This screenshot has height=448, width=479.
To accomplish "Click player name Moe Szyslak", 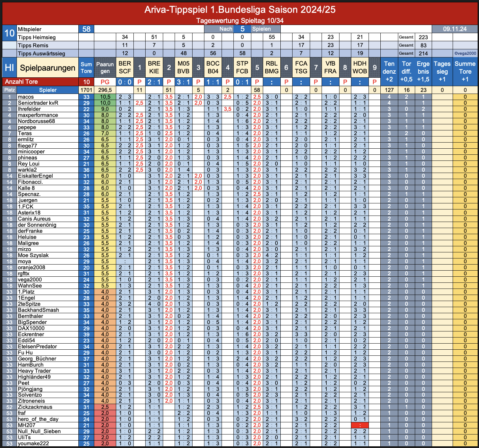I will pos(33,255).
